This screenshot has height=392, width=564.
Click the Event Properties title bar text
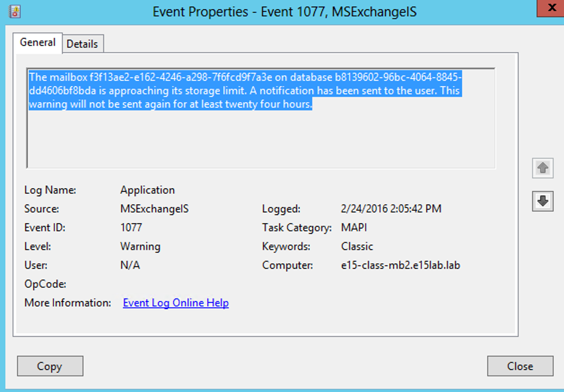point(284,12)
